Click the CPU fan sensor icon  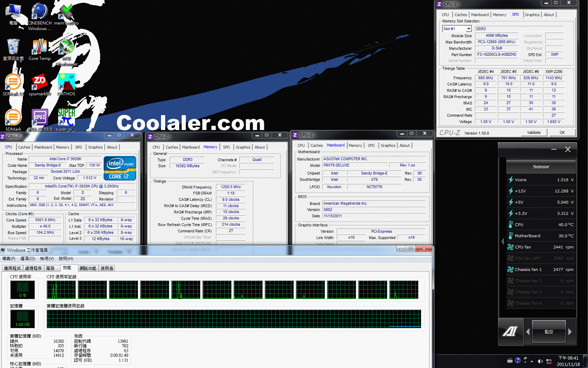coord(511,247)
